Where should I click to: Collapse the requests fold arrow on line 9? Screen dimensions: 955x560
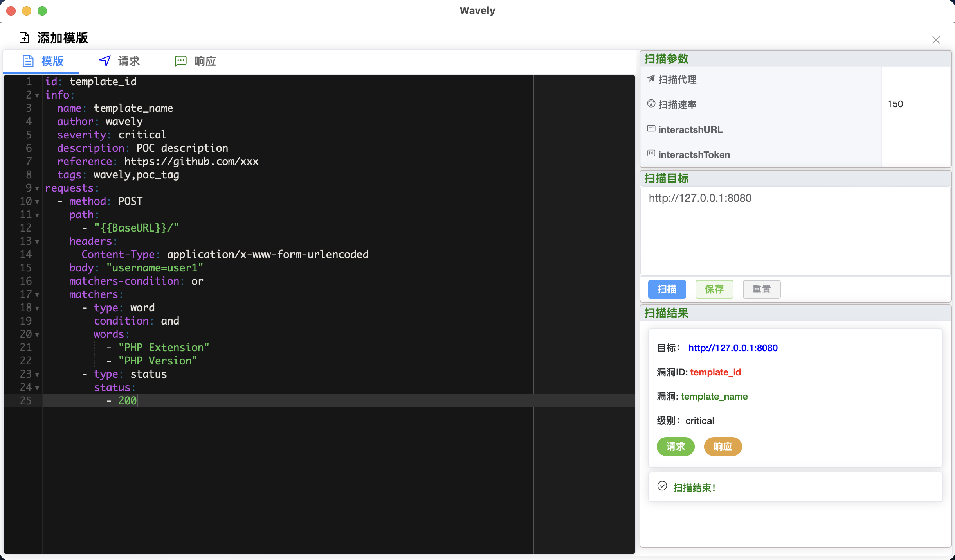(x=37, y=188)
